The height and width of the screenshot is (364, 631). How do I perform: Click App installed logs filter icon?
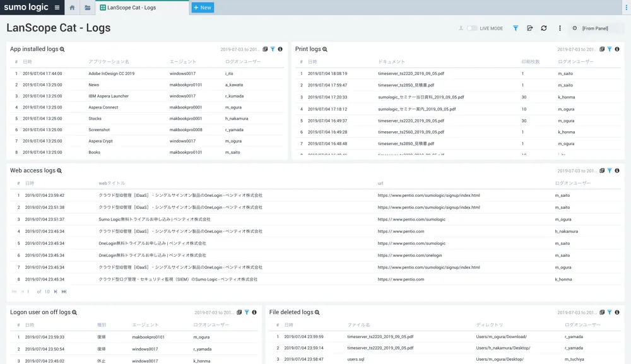click(273, 49)
